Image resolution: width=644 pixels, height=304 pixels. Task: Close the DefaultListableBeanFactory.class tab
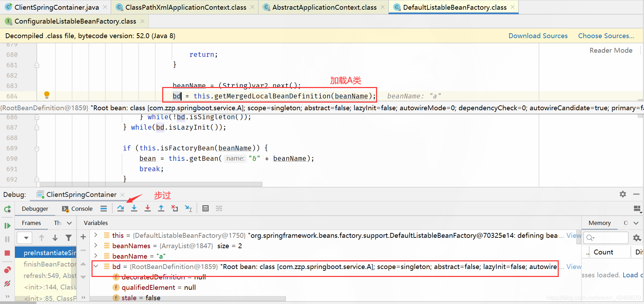pos(513,7)
